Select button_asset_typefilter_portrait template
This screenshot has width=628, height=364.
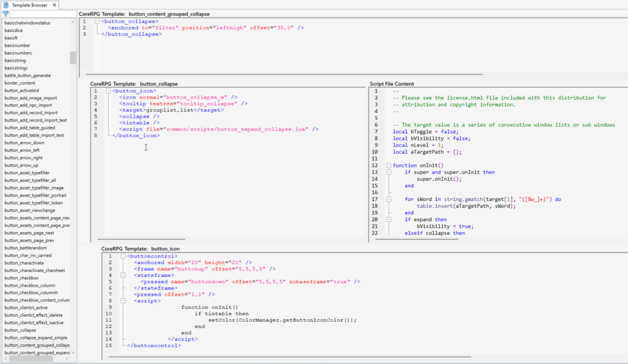[35, 195]
